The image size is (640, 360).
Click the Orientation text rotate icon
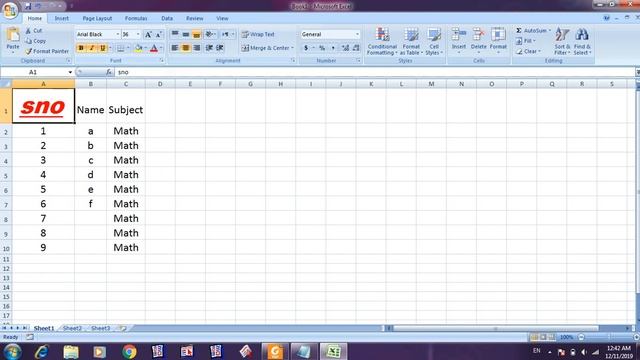[x=209, y=34]
